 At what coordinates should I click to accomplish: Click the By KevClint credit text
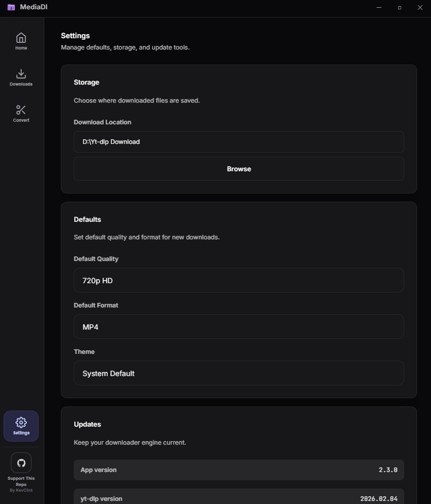click(x=21, y=490)
